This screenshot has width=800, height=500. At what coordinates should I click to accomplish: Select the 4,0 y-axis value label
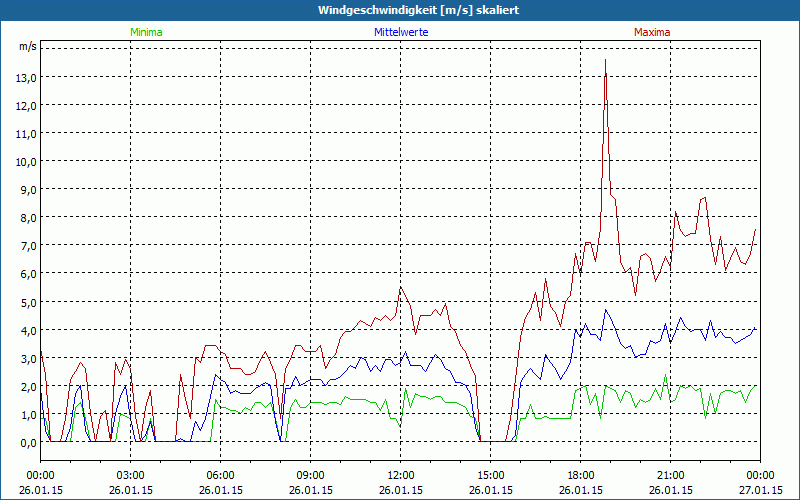coord(24,330)
